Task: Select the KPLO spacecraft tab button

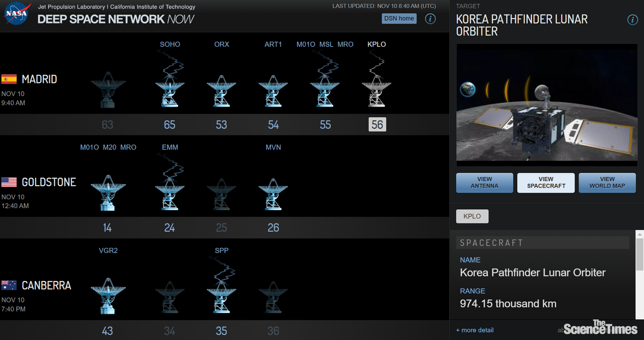Action: [472, 216]
